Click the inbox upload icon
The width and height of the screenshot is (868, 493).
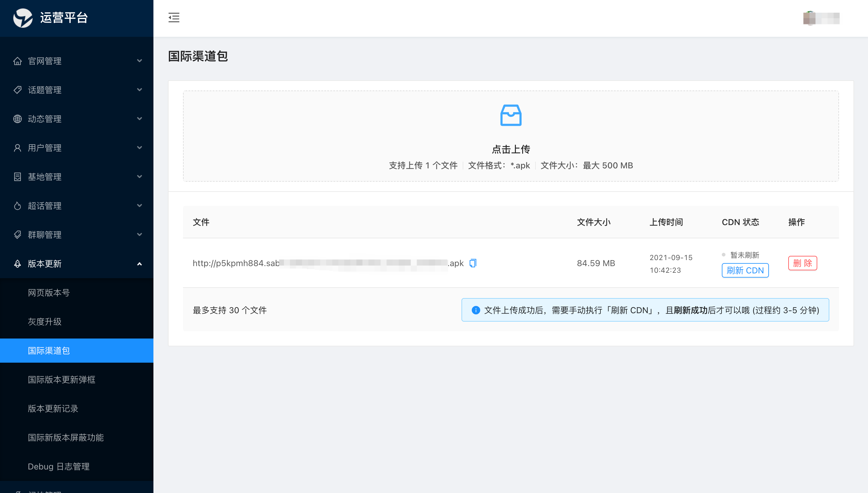[x=511, y=115]
